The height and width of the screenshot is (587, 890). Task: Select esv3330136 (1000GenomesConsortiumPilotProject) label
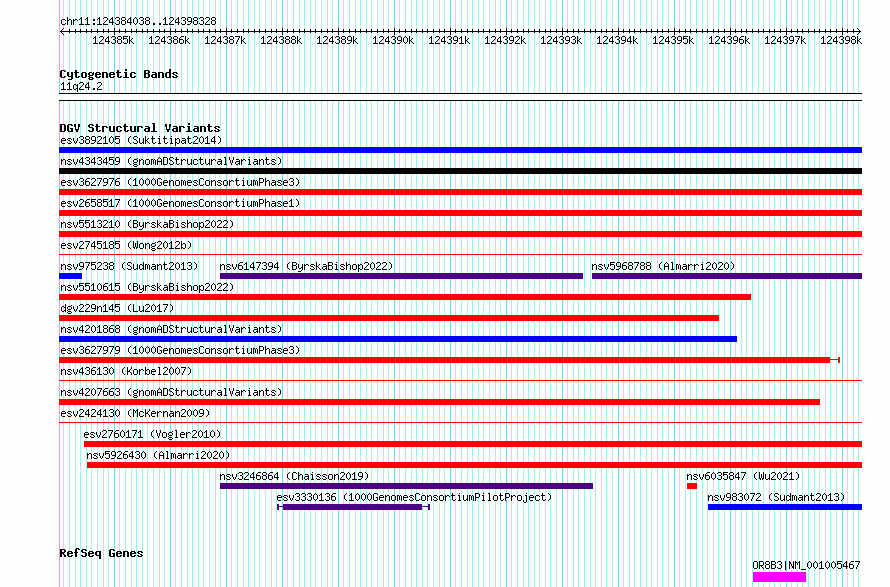pyautogui.click(x=414, y=497)
